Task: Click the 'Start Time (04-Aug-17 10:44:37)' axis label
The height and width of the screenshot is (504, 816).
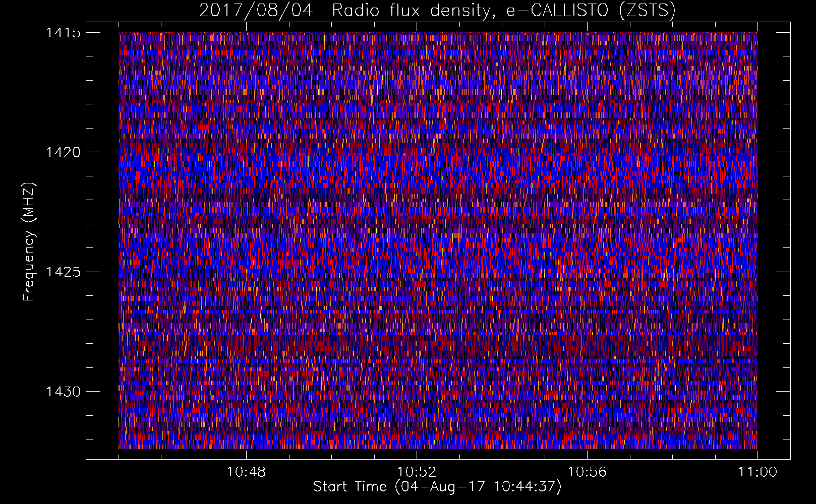Action: 437,487
